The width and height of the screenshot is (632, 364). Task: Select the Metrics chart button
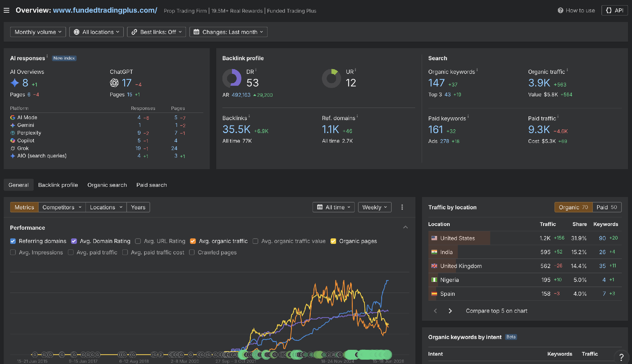tap(24, 207)
